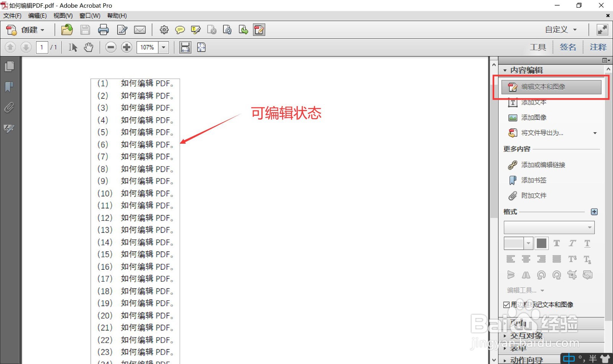
Task: Zoom out with the minus icon
Action: coord(110,47)
